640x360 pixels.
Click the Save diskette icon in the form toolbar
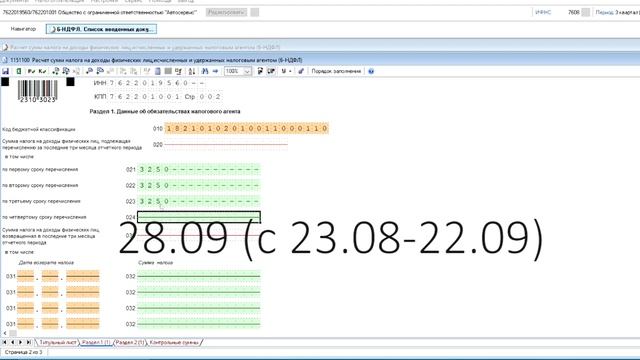(x=5, y=71)
